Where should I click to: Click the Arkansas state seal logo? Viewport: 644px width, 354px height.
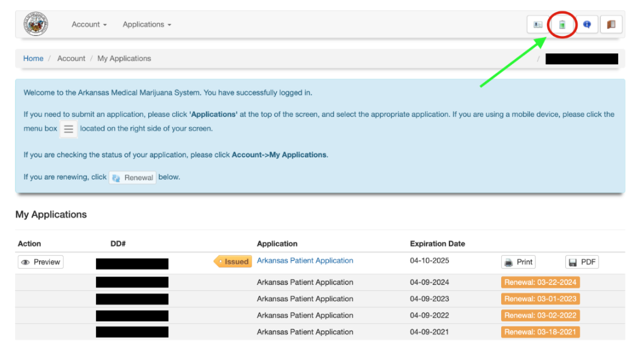click(x=36, y=24)
